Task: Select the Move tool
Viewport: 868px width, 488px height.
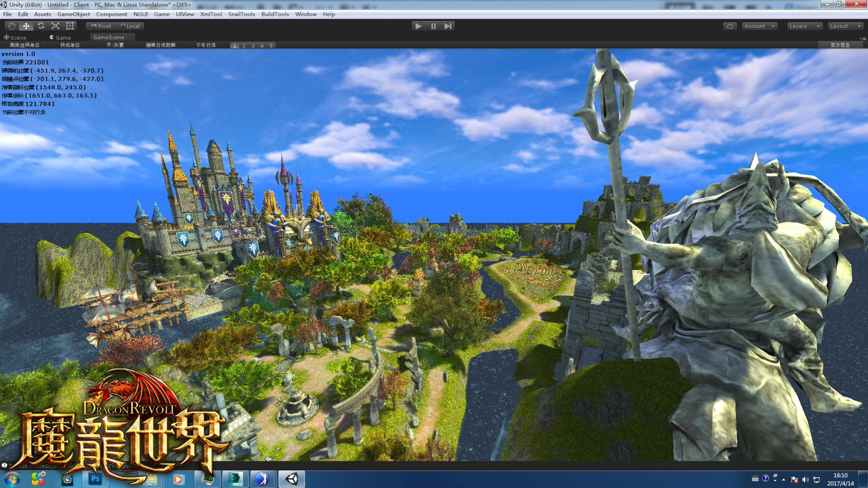Action: 26,26
